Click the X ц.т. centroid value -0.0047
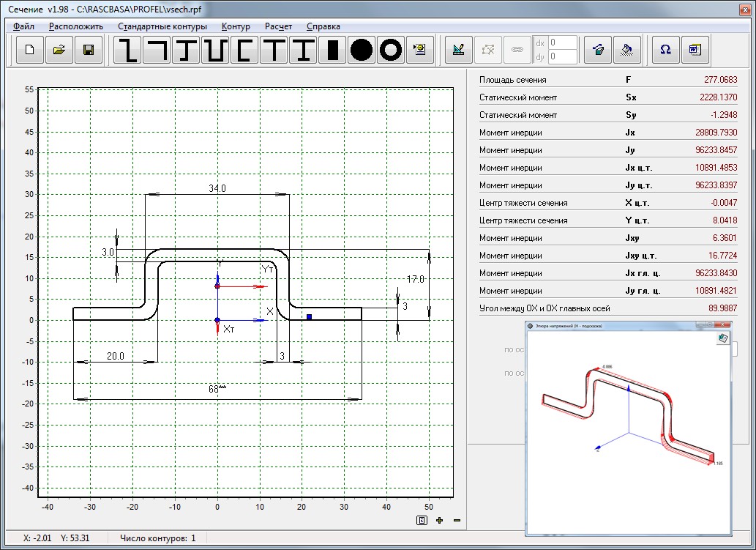Viewport: 756px width, 550px height. (x=724, y=203)
